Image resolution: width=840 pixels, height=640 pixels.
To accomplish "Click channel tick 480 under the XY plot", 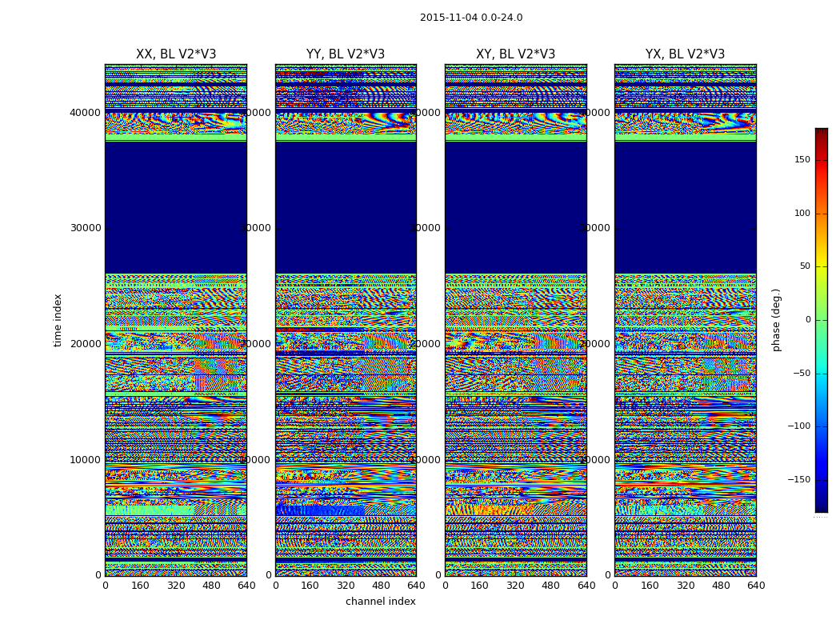I will 550,586.
